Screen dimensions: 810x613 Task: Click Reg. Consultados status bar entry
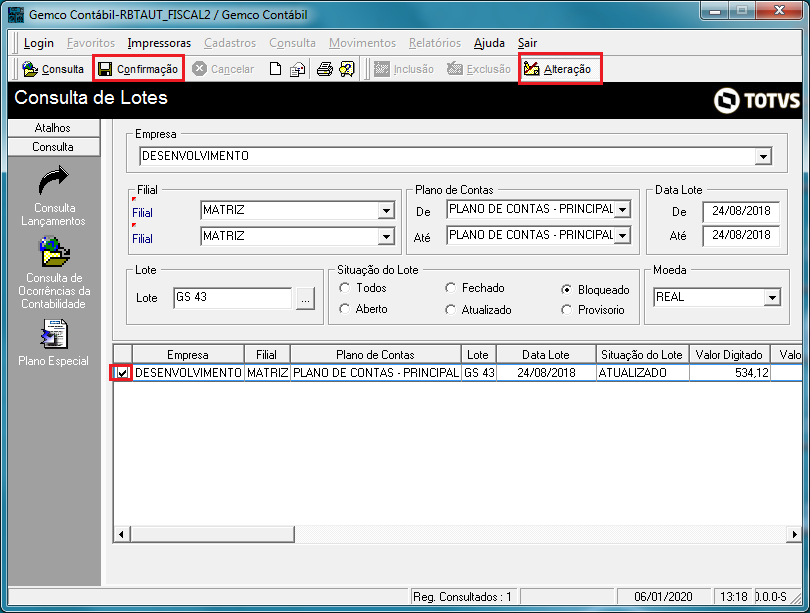pos(462,597)
